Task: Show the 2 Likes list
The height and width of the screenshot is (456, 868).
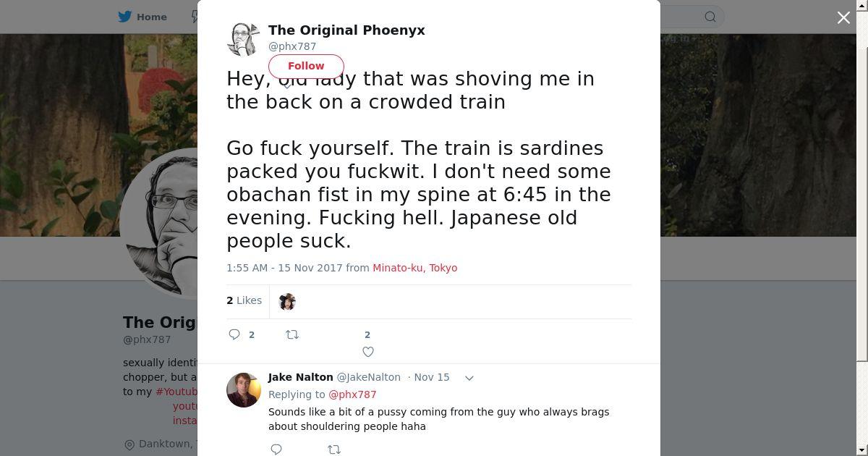Action: tap(244, 300)
